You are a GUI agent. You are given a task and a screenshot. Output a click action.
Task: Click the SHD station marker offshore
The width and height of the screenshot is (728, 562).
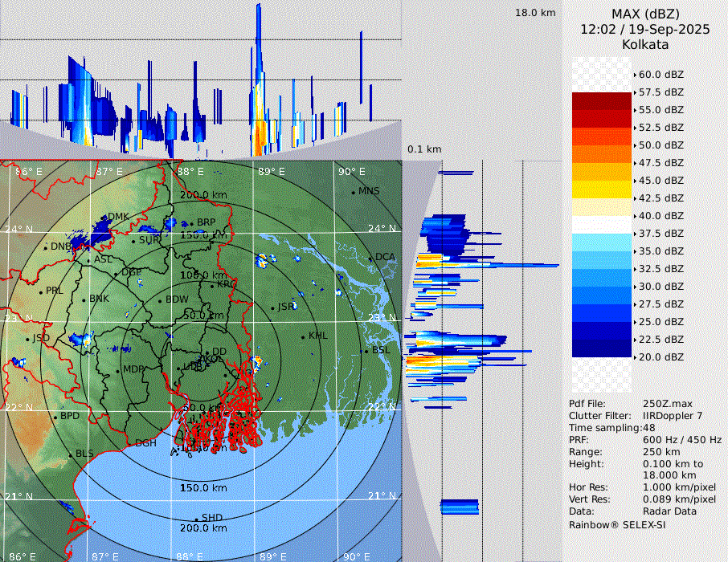(x=197, y=519)
